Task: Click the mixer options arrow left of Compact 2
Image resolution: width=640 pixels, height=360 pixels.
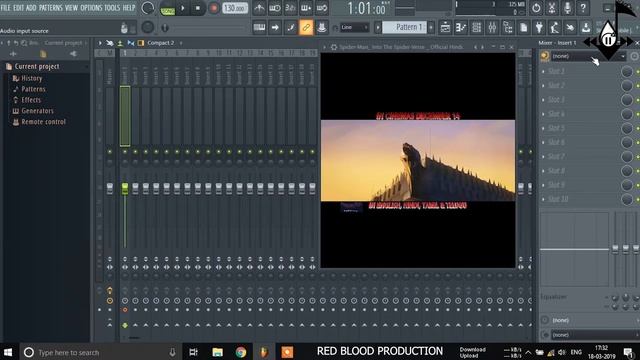Action: click(x=100, y=43)
